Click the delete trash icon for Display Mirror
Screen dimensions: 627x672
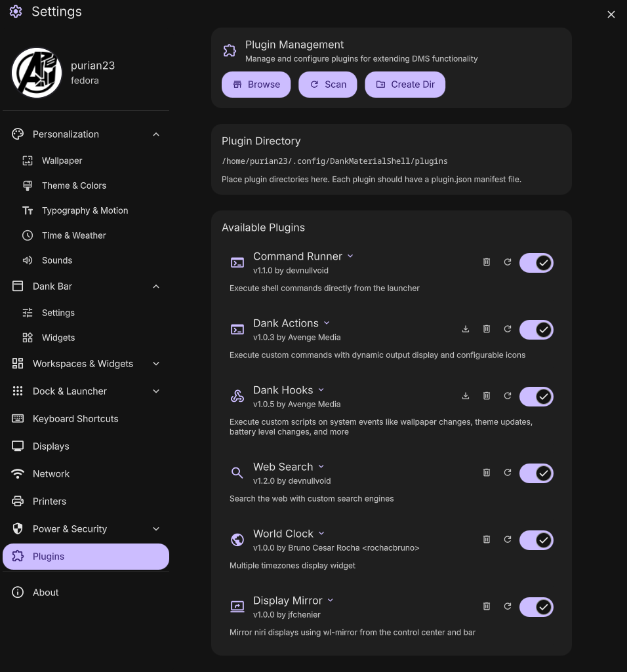487,606
